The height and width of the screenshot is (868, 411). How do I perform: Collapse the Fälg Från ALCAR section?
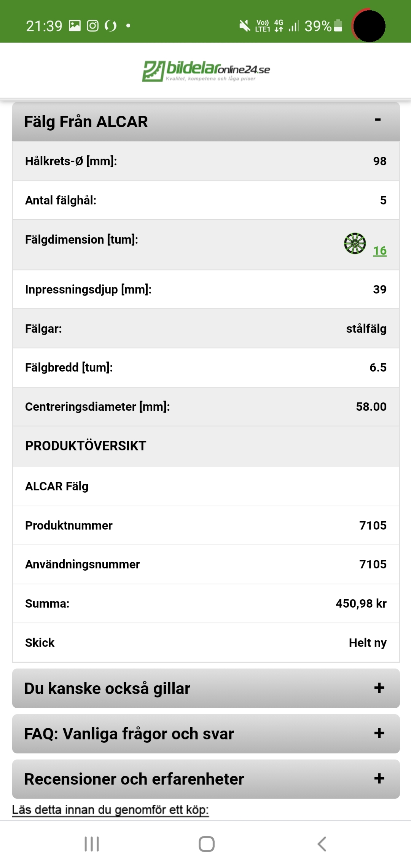378,120
